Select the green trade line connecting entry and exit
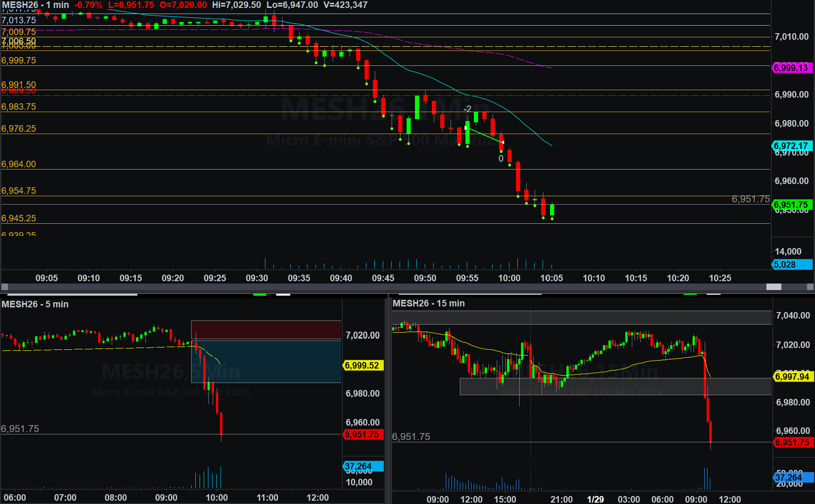Image resolution: width=815 pixels, height=504 pixels. point(485,135)
